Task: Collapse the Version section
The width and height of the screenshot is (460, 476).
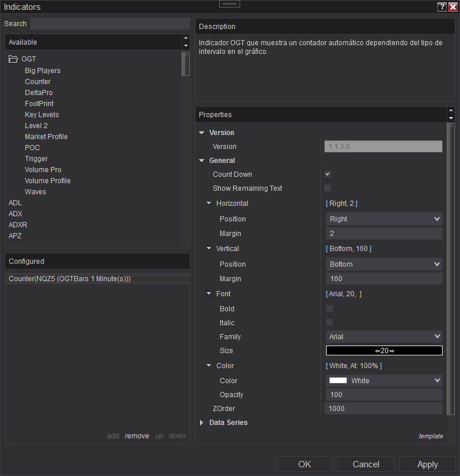Action: (x=202, y=133)
